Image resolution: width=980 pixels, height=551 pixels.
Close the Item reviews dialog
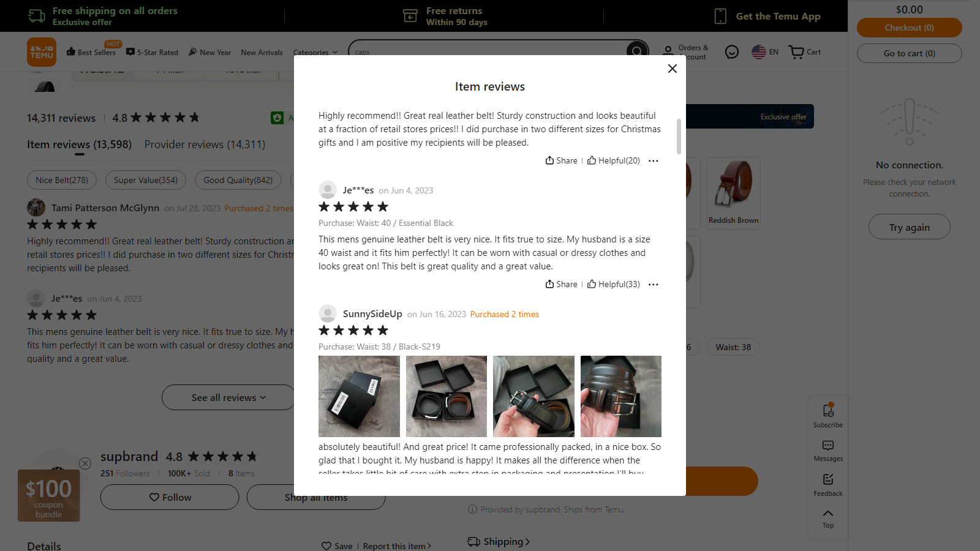click(672, 69)
